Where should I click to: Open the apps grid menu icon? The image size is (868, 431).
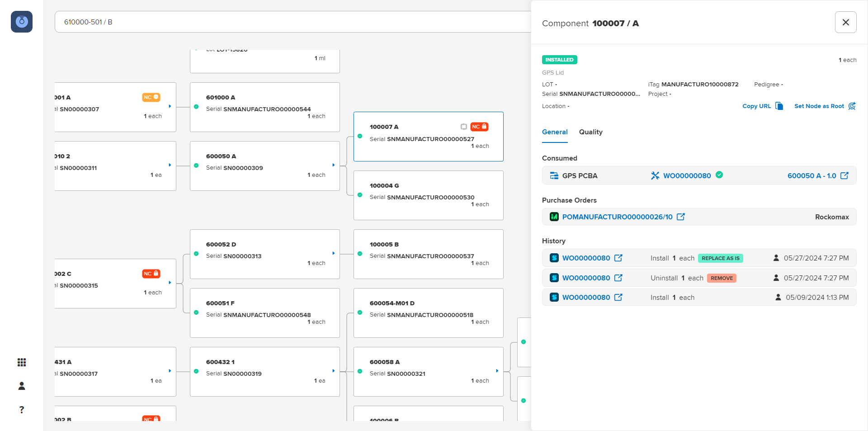[x=22, y=362]
